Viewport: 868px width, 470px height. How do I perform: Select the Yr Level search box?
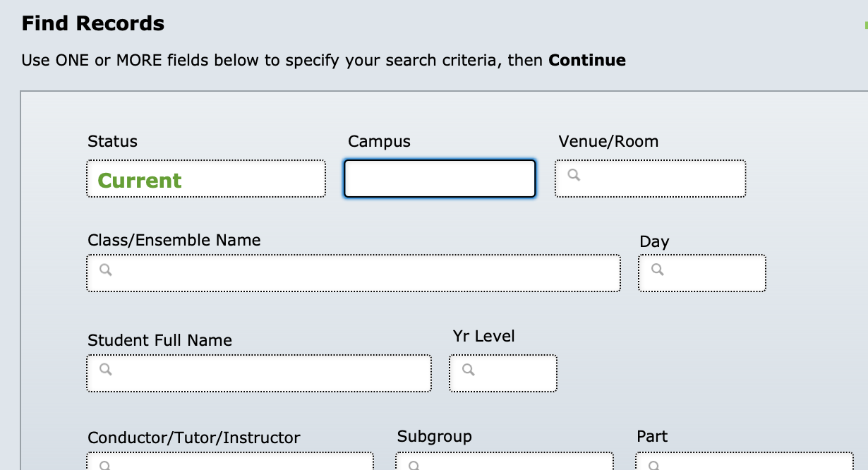503,373
